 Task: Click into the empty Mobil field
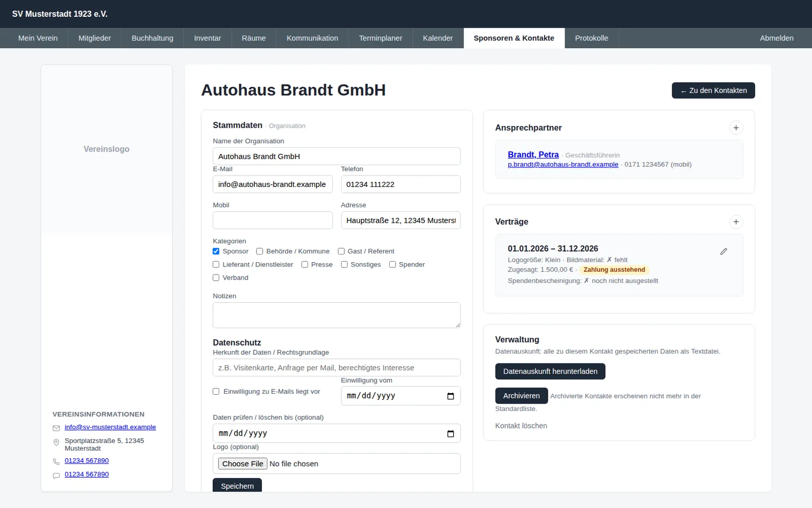pos(273,220)
